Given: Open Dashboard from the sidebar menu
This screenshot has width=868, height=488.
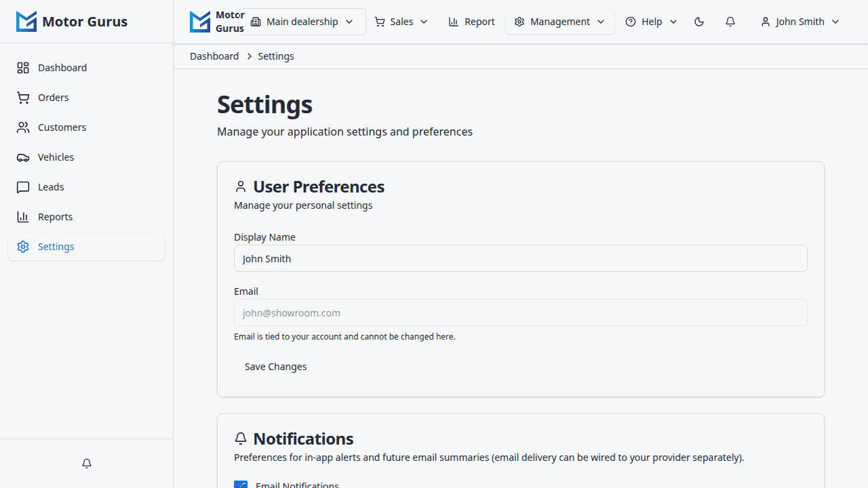Looking at the screenshot, I should 86,68.
